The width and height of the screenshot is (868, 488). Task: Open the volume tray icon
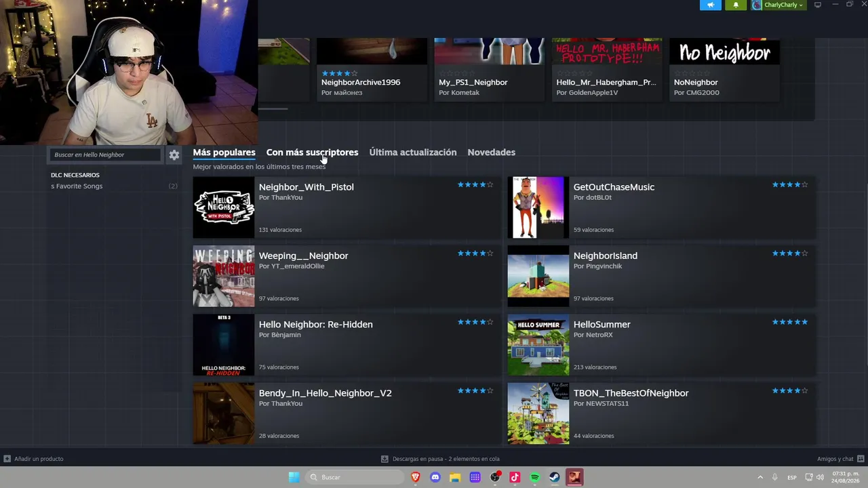(820, 477)
